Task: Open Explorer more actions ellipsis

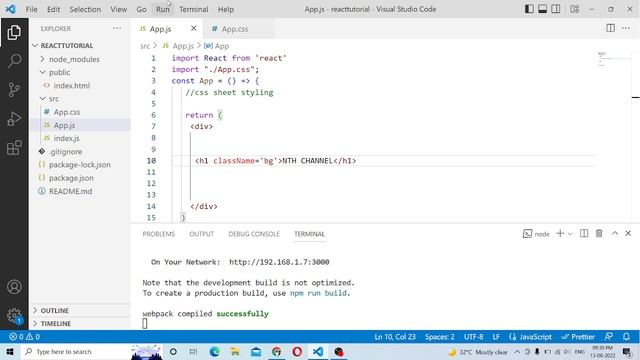Action: [117, 29]
